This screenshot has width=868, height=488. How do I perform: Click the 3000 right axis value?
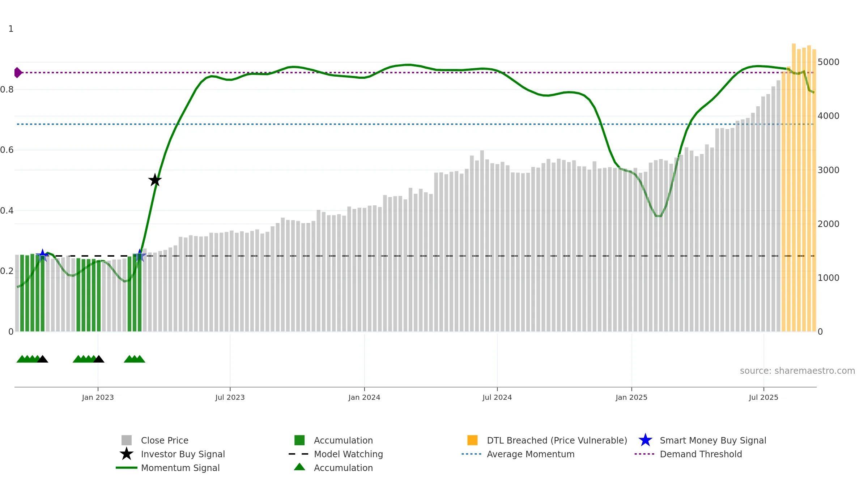[829, 170]
